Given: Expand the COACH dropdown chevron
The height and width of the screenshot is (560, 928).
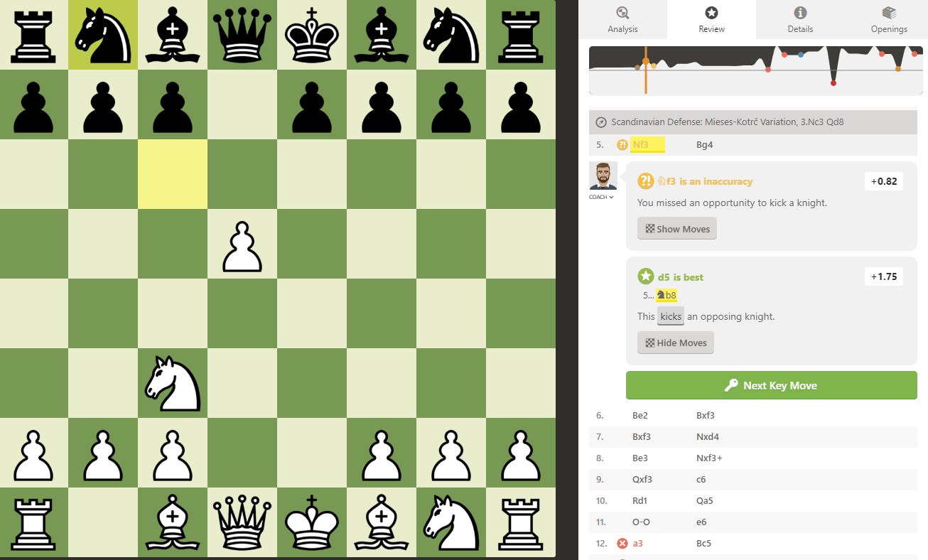Looking at the screenshot, I should point(611,197).
